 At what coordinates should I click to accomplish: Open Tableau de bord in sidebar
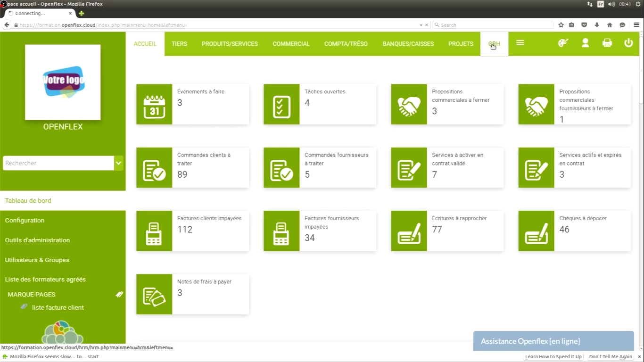(x=63, y=200)
